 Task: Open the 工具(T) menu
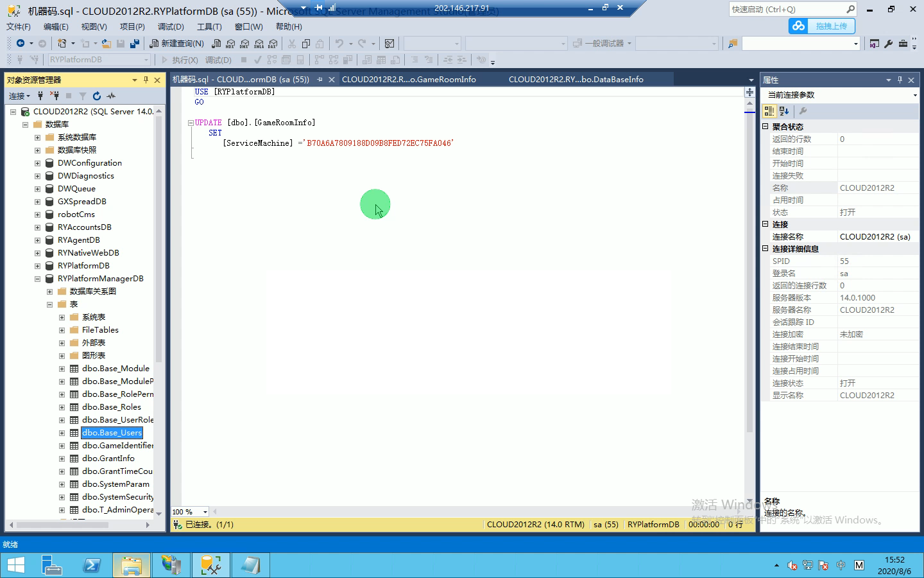click(x=209, y=26)
